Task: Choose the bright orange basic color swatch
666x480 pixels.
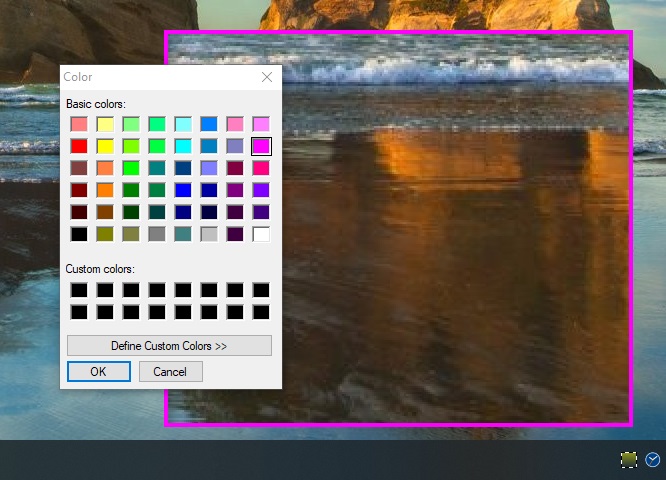Action: [x=105, y=190]
